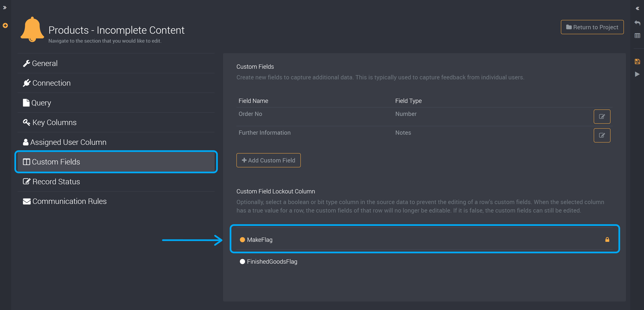Edit the Further Information custom field

602,135
